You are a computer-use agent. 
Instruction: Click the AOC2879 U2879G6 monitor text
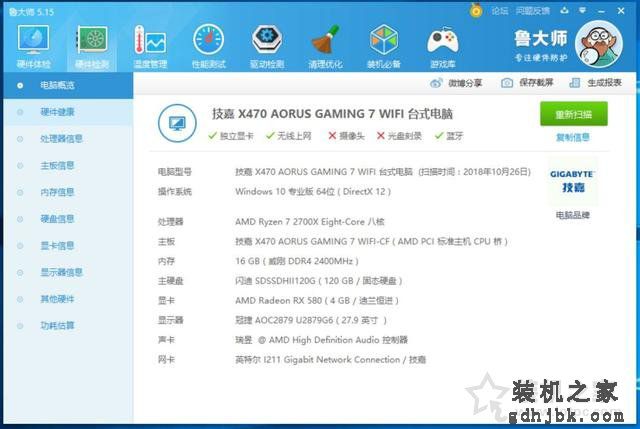click(311, 320)
